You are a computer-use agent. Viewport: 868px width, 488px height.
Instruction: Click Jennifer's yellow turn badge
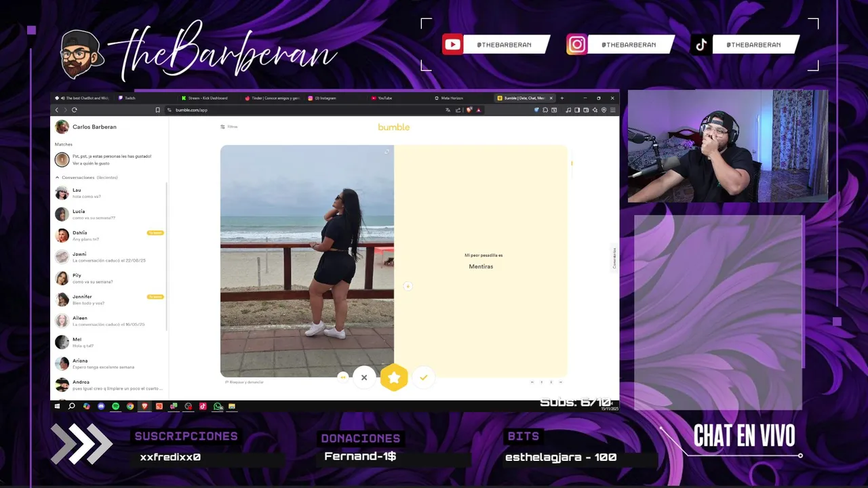[x=155, y=297]
